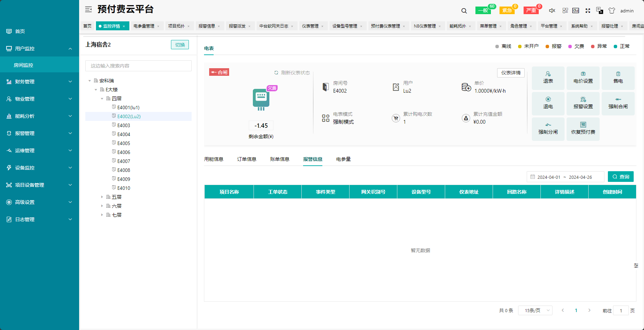Viewport: 644px width, 330px height.
Task: Collapse the 四层 floor tree node
Action: coord(102,99)
